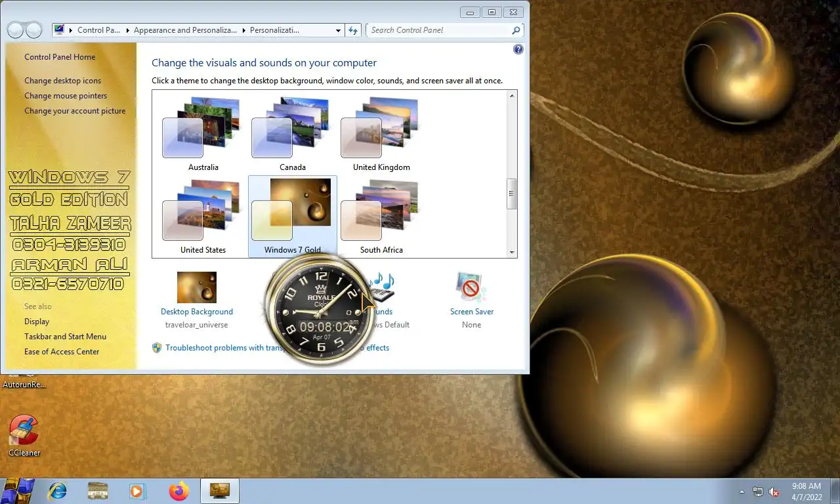The height and width of the screenshot is (504, 840).
Task: Select the United States theme
Action: 203,217
